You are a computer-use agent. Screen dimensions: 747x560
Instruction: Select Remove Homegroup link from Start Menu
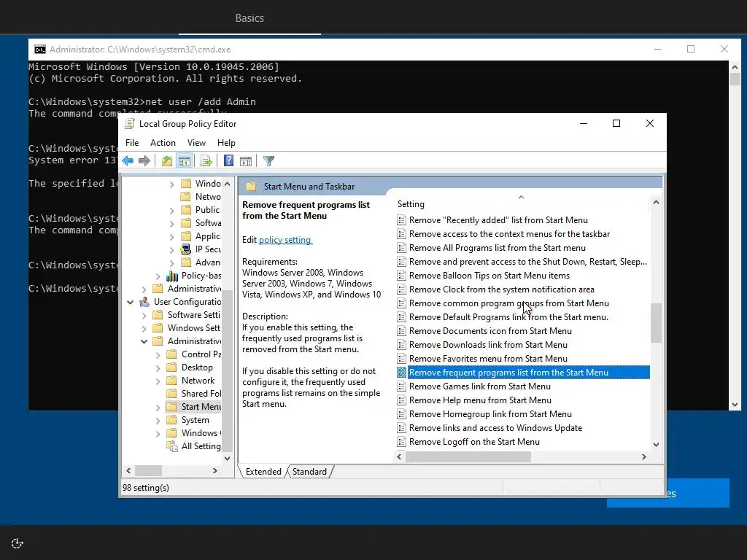[x=490, y=414]
